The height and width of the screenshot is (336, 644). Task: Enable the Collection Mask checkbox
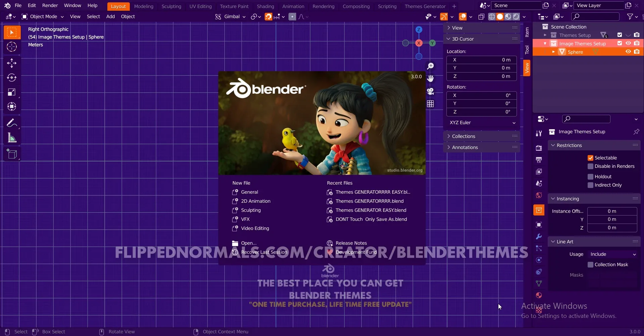click(x=590, y=265)
